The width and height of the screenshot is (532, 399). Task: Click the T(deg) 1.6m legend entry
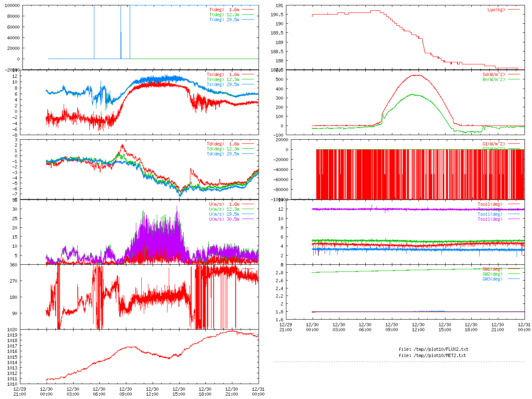(x=224, y=10)
